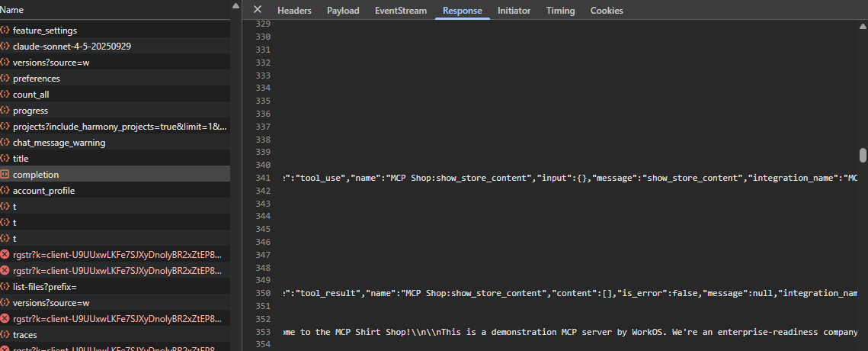868x351 pixels.
Task: Click the tool_use line in response
Action: coord(569,178)
